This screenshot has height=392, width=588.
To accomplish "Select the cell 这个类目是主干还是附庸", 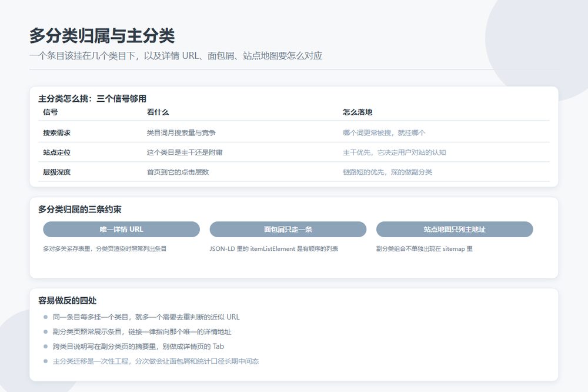I will point(185,152).
